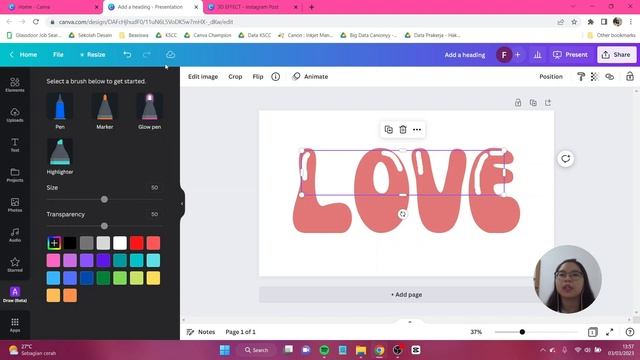The image size is (640, 360).
Task: Adjust the brush Size slider handle
Action: [x=104, y=199]
